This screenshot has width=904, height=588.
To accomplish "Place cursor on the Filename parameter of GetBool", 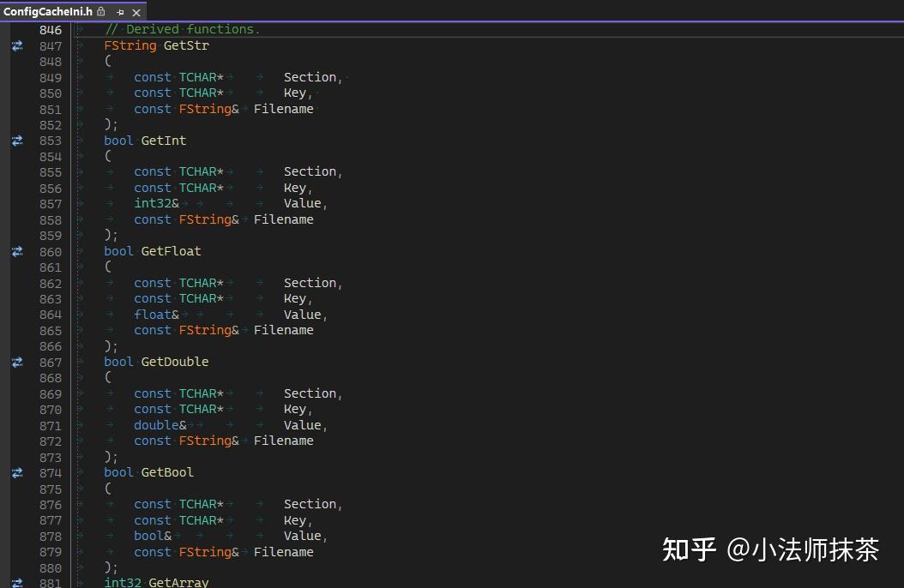I will (x=284, y=551).
